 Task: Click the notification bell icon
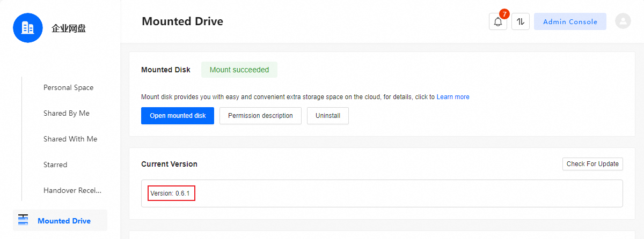tap(497, 22)
